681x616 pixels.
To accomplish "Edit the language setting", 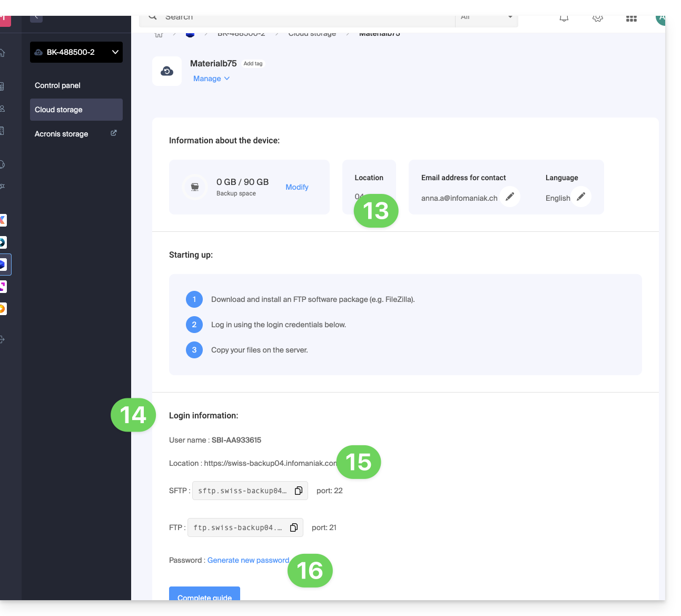I will pyautogui.click(x=581, y=197).
